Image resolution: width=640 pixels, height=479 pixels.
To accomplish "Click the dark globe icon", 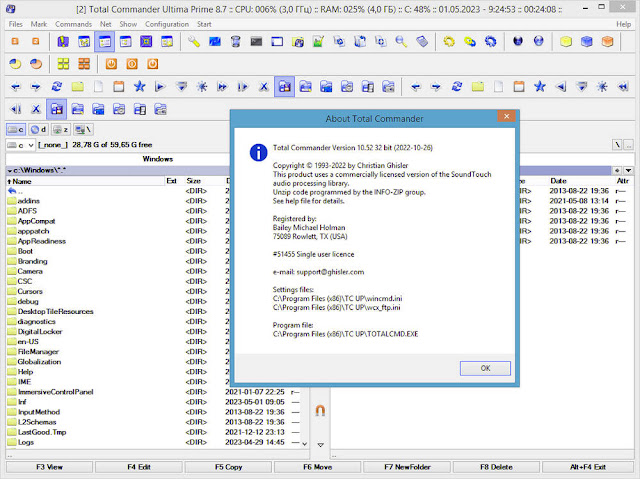I will (x=518, y=41).
